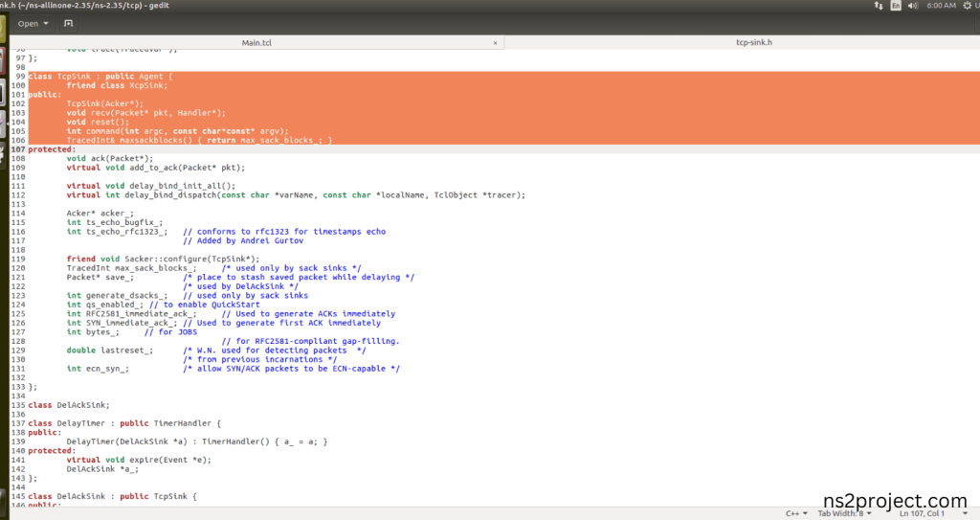Image resolution: width=980 pixels, height=520 pixels.
Task: Click the "int qs_enabled_;" line
Action: coord(105,305)
